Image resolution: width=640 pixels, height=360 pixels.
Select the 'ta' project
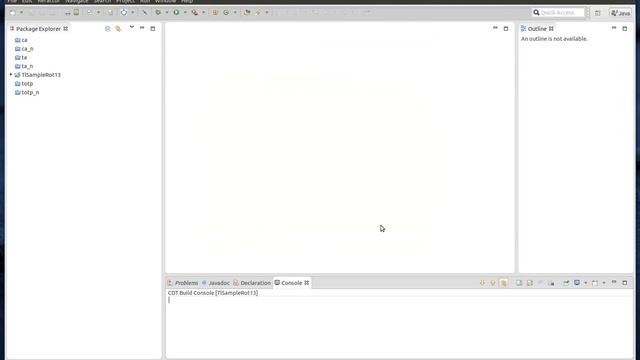point(21,58)
